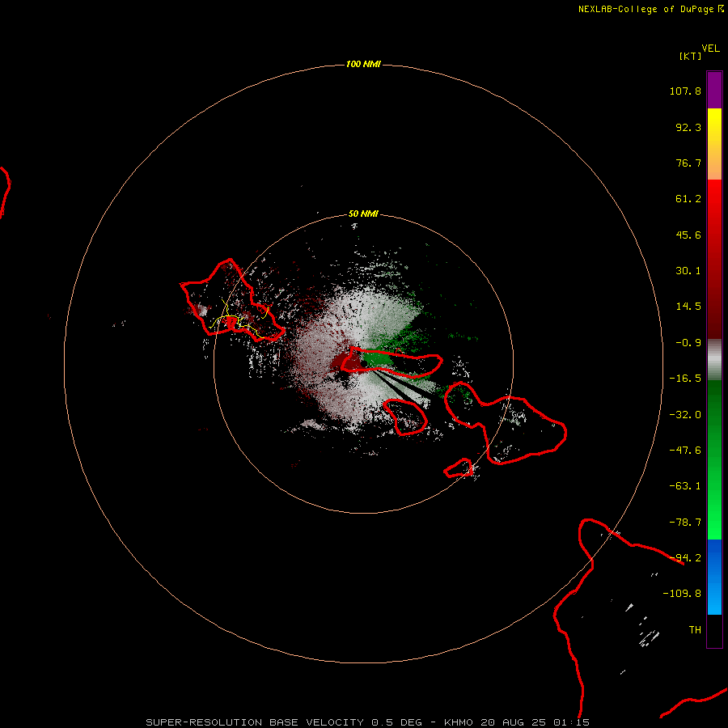
Task: Click the -109.8 legend value
Action: [x=682, y=594]
